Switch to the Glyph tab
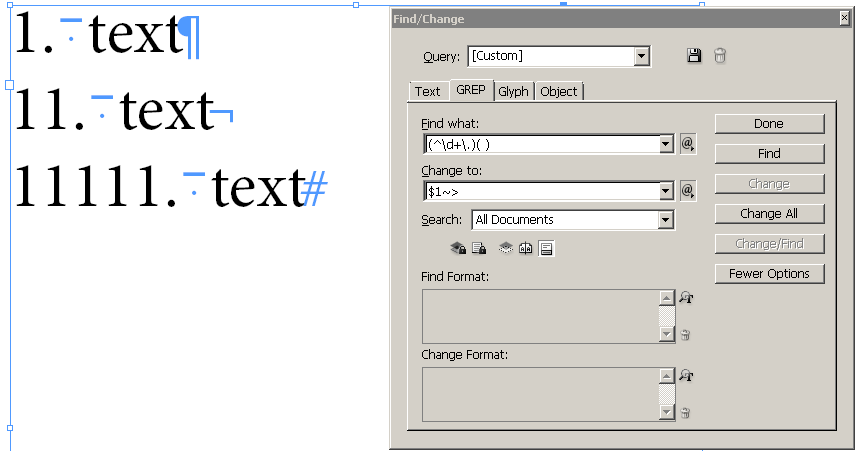This screenshot has height=451, width=857. pos(513,91)
